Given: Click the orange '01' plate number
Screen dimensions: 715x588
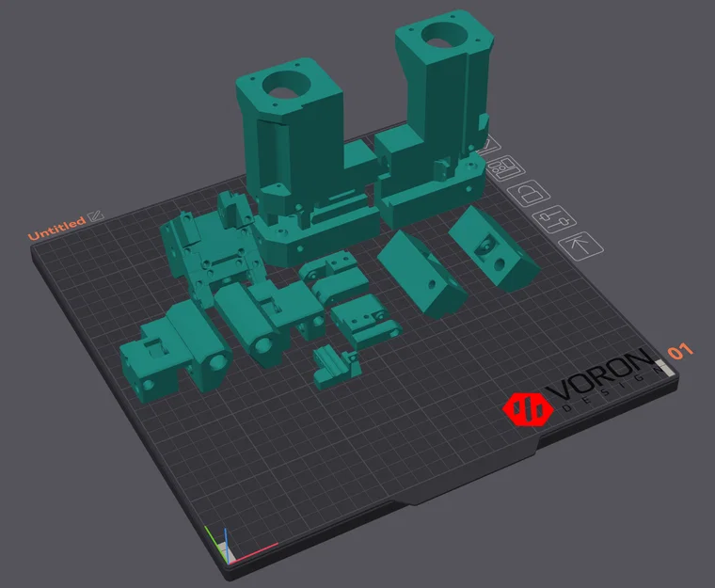Looking at the screenshot, I should (680, 351).
